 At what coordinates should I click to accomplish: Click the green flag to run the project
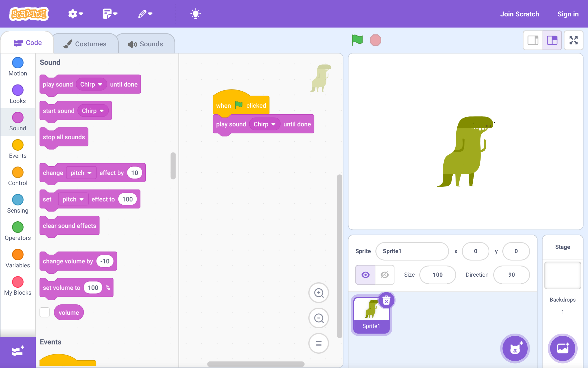click(357, 40)
